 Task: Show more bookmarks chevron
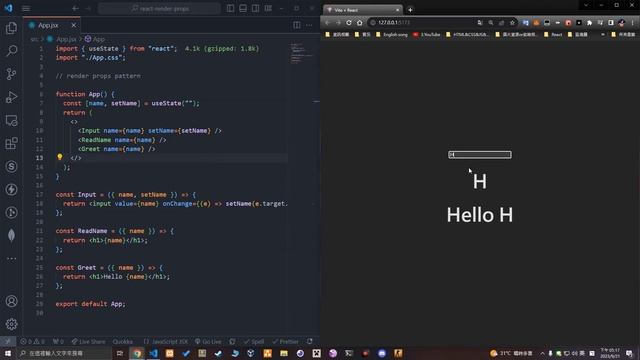[x=602, y=35]
